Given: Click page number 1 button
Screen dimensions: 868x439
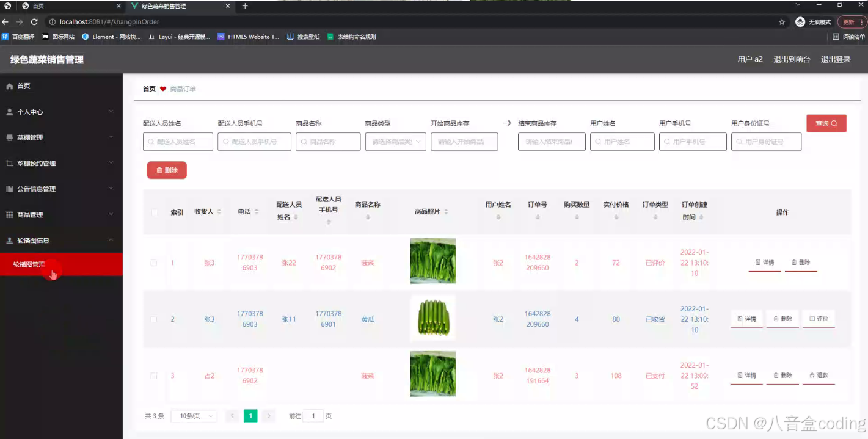Looking at the screenshot, I should pos(250,416).
